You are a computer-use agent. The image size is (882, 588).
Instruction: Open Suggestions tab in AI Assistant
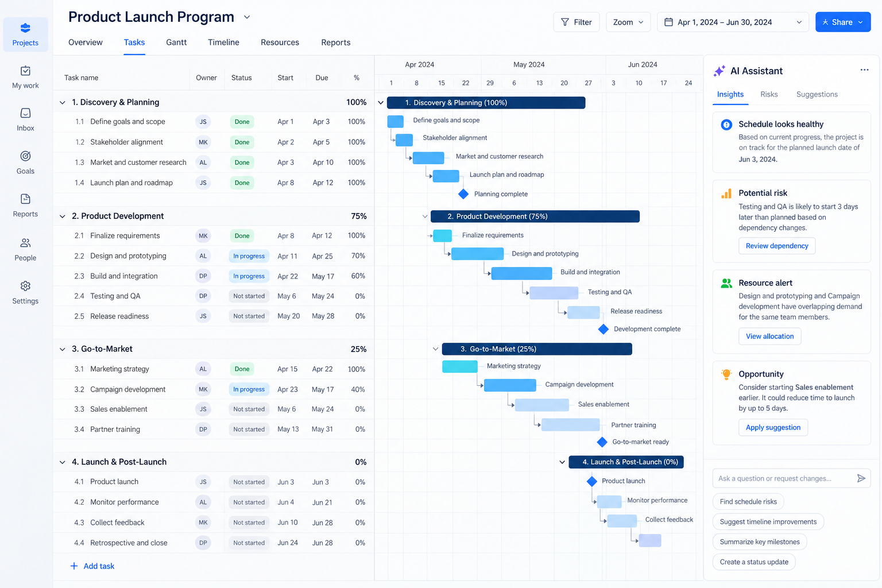tap(817, 94)
